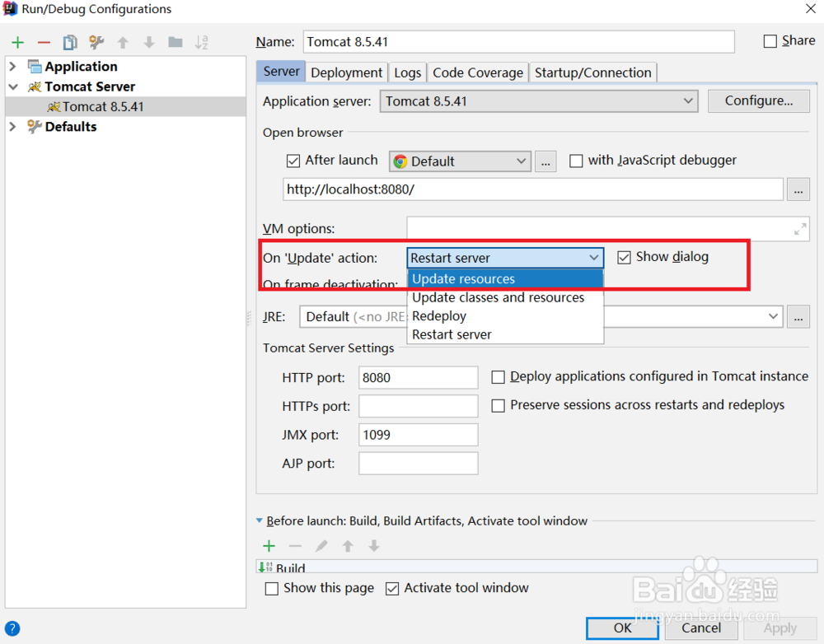Select Tomcat 8.5.41 in the configuration tree

click(x=125, y=106)
